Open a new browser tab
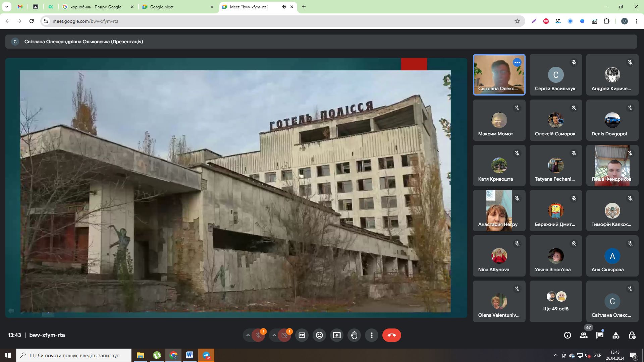Screen dimensions: 644x362 point(304,7)
